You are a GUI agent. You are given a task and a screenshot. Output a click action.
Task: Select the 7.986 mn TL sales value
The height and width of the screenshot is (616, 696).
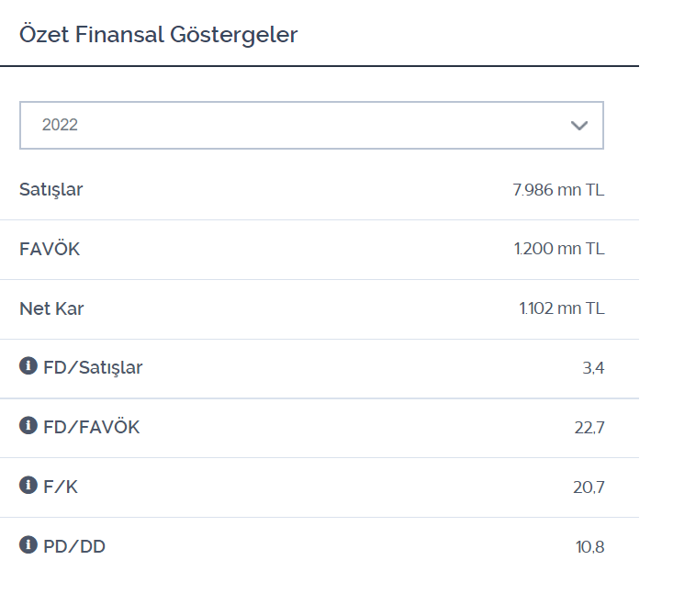(558, 190)
